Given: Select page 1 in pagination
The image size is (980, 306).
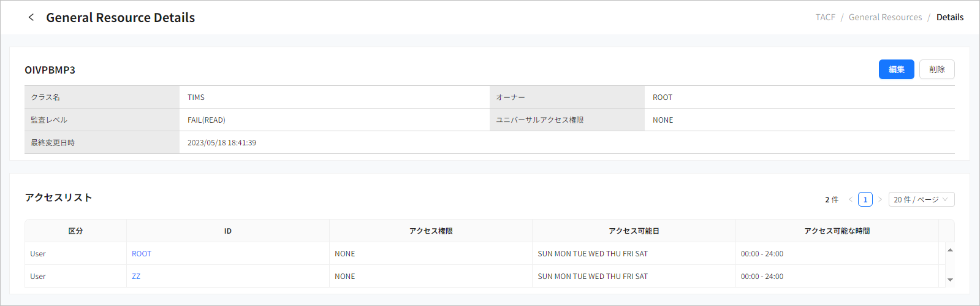Looking at the screenshot, I should (865, 199).
